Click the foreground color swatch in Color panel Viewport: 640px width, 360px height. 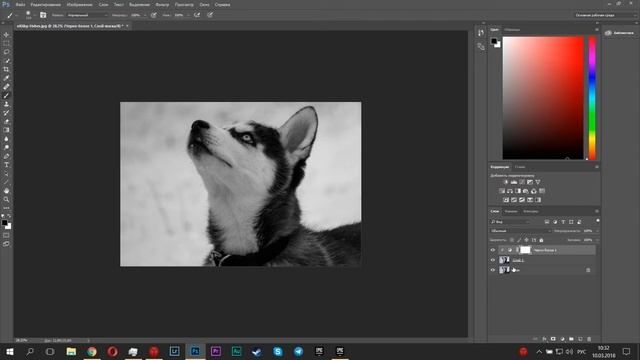click(x=494, y=41)
